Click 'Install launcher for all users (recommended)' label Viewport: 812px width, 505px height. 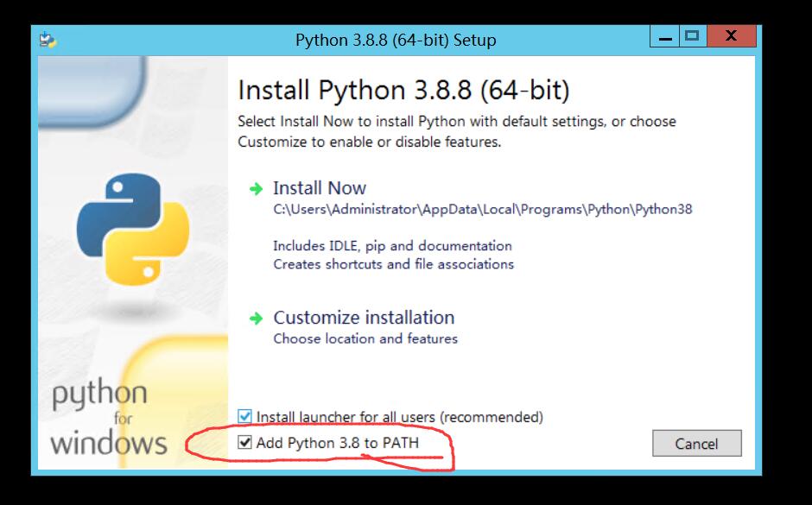(x=399, y=417)
